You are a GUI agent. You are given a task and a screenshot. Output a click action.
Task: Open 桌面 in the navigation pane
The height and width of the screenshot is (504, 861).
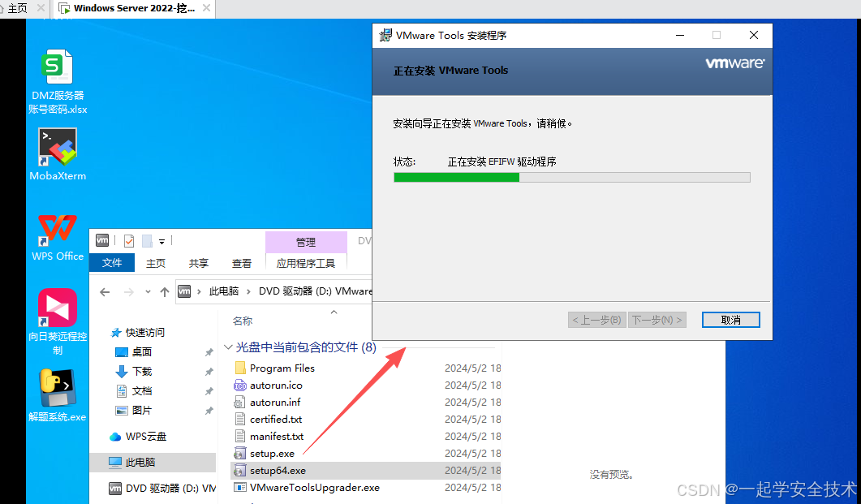pos(142,352)
